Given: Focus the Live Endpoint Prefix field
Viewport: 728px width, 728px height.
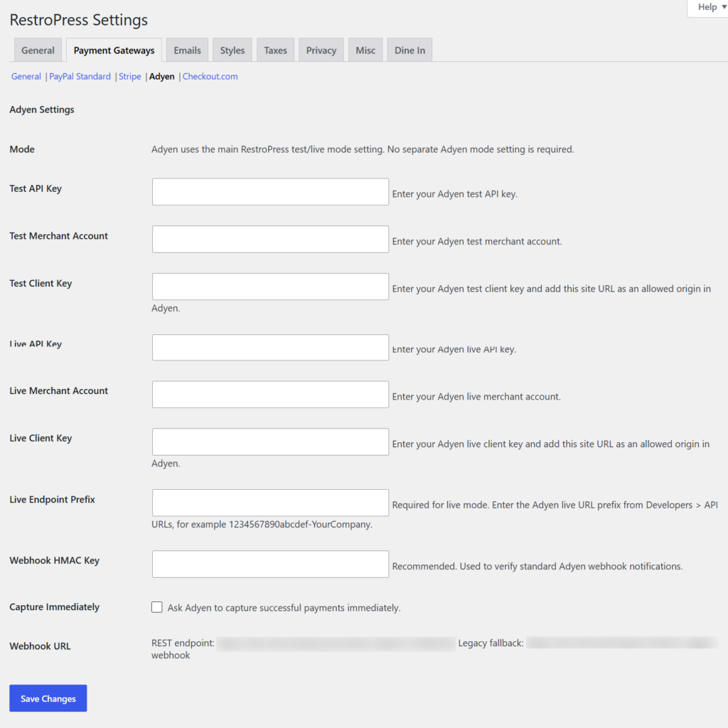Looking at the screenshot, I should coord(270,503).
